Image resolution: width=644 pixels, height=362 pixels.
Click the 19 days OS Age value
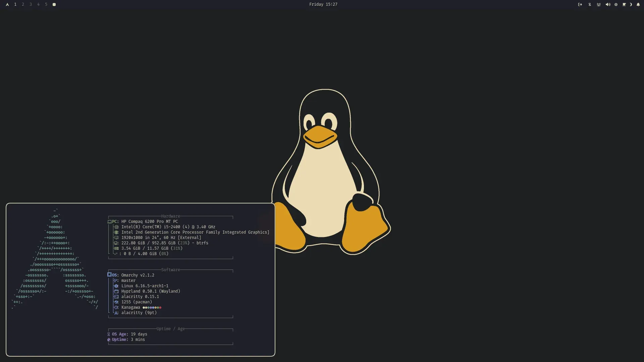point(139,334)
